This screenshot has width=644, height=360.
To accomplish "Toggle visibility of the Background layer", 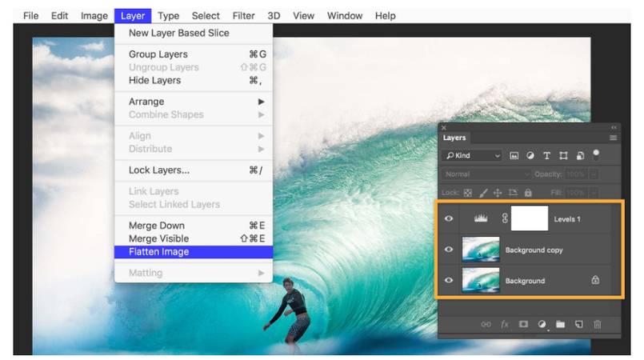I will [x=449, y=280].
